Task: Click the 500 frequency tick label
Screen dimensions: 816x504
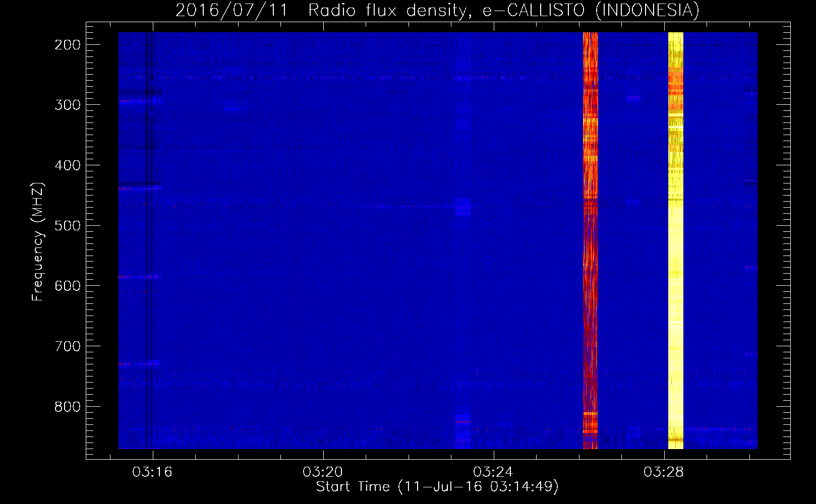Action: coord(68,225)
